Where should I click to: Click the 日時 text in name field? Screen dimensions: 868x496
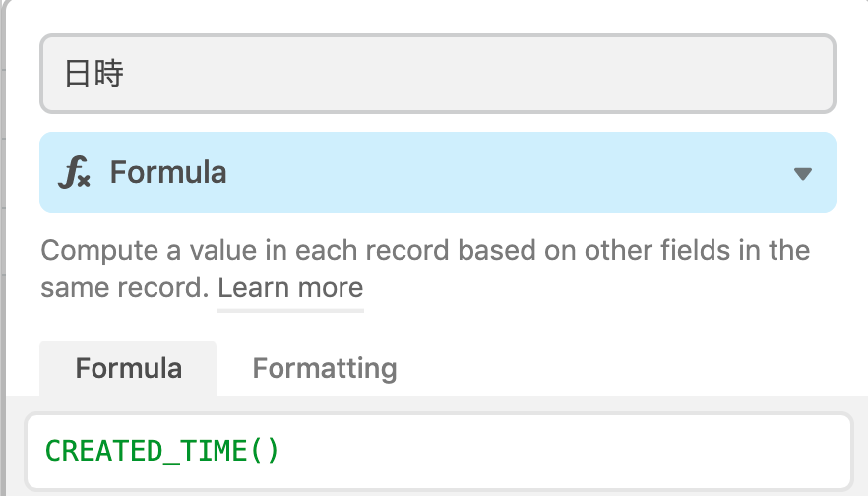pyautogui.click(x=94, y=74)
